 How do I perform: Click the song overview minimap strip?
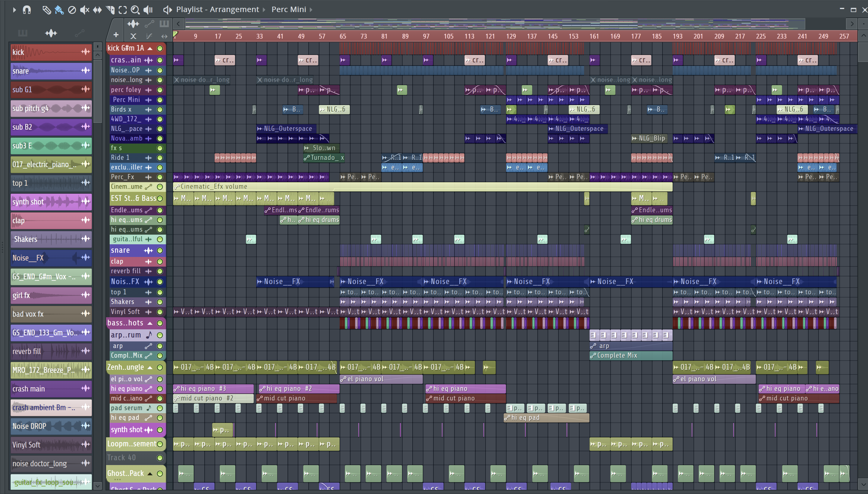coord(494,24)
